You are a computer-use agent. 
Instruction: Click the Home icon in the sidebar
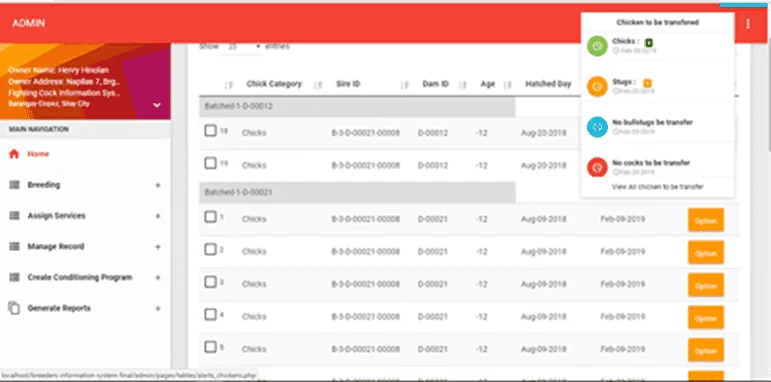[x=14, y=154]
